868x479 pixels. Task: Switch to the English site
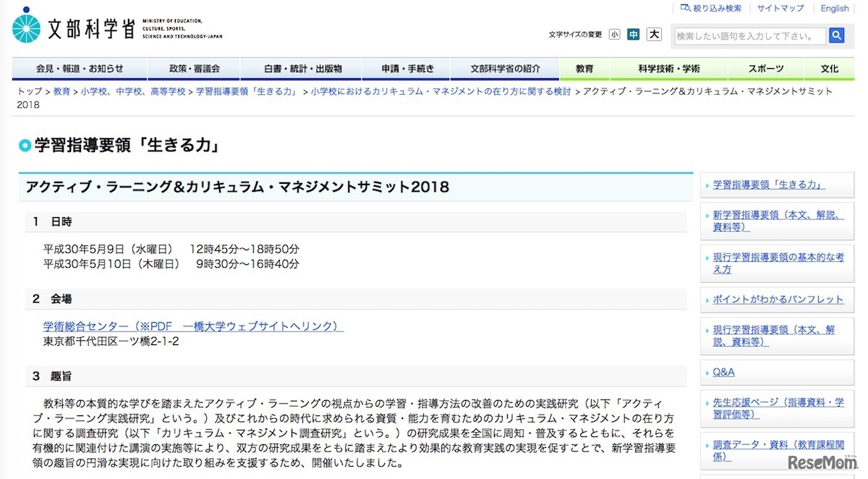point(835,9)
